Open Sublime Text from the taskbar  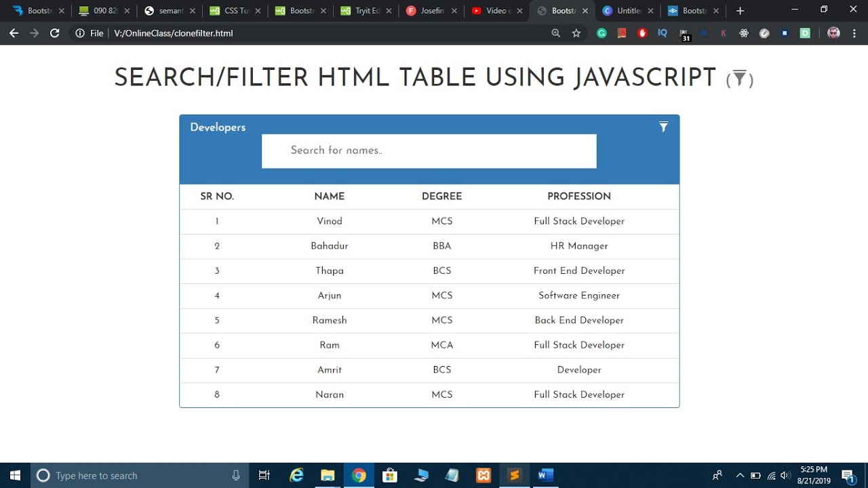pos(514,475)
